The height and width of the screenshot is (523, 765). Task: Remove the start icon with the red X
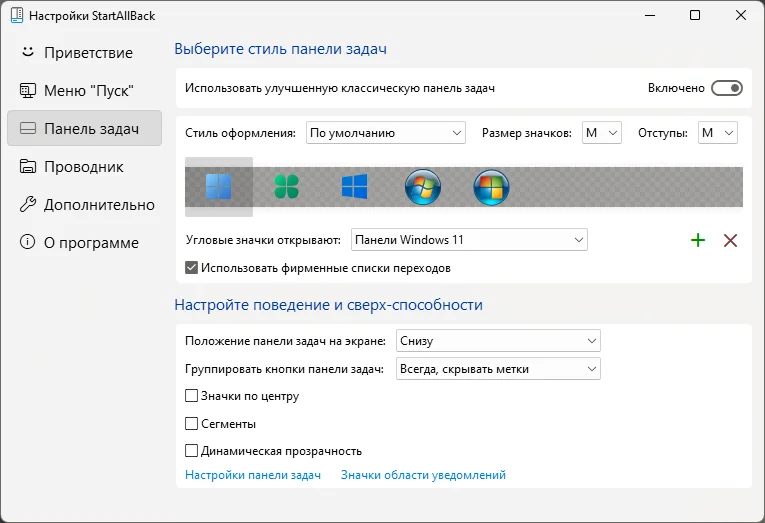click(730, 240)
